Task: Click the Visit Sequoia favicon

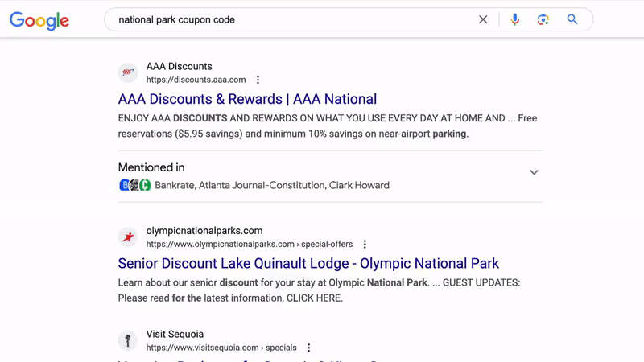Action: tap(128, 340)
